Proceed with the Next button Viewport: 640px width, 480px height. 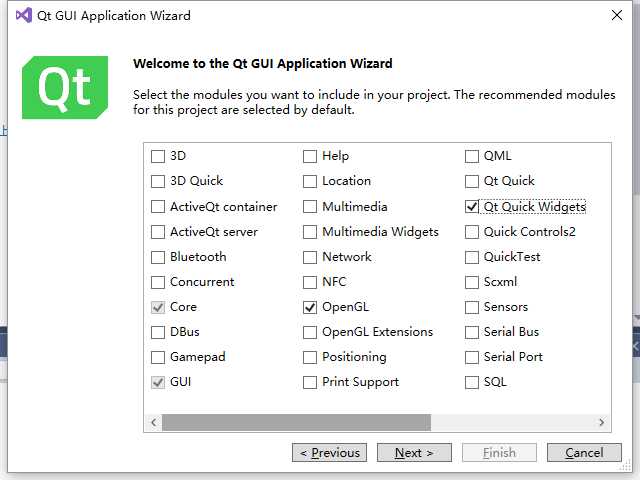click(414, 453)
